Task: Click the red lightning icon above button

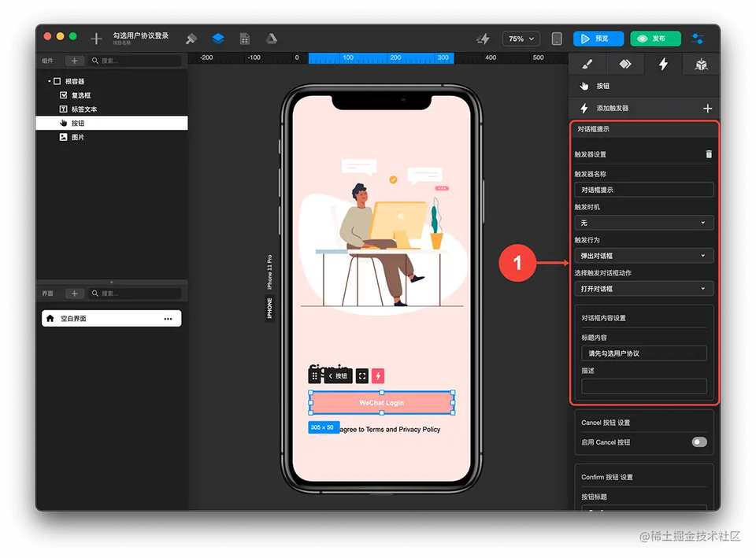Action: click(378, 376)
